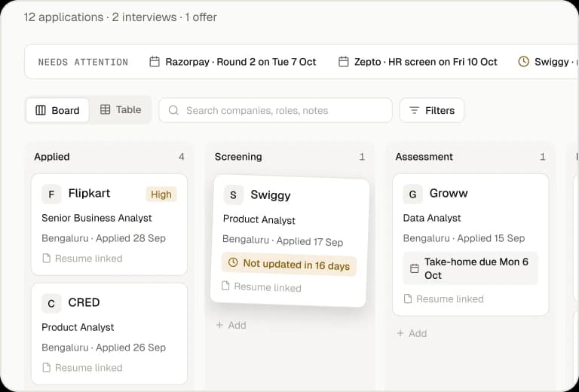The width and height of the screenshot is (579, 392).
Task: Click Product Analyst role on CRED card
Action: coord(78,327)
